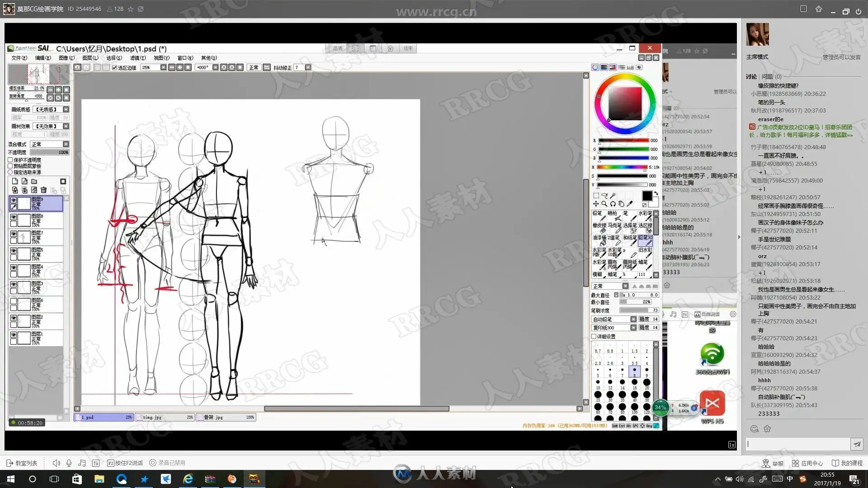Pick the eyedropper tool
This screenshot has height=488, width=868.
coord(630,204)
